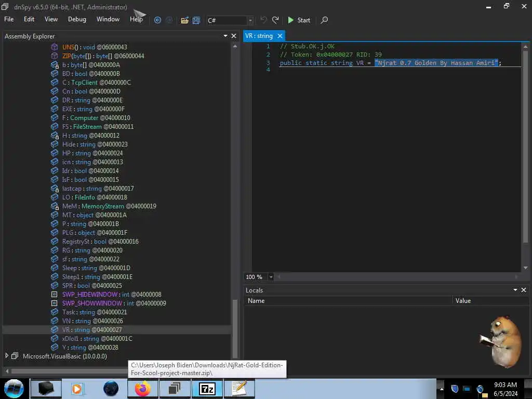Click the locked field icon for lastcap
This screenshot has width=532, height=399.
(x=55, y=188)
